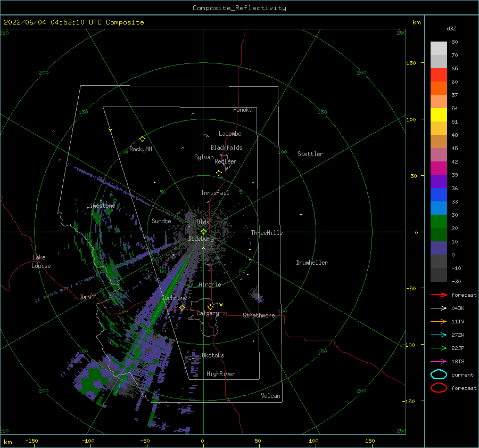Click the Innisfail label

coord(215,193)
